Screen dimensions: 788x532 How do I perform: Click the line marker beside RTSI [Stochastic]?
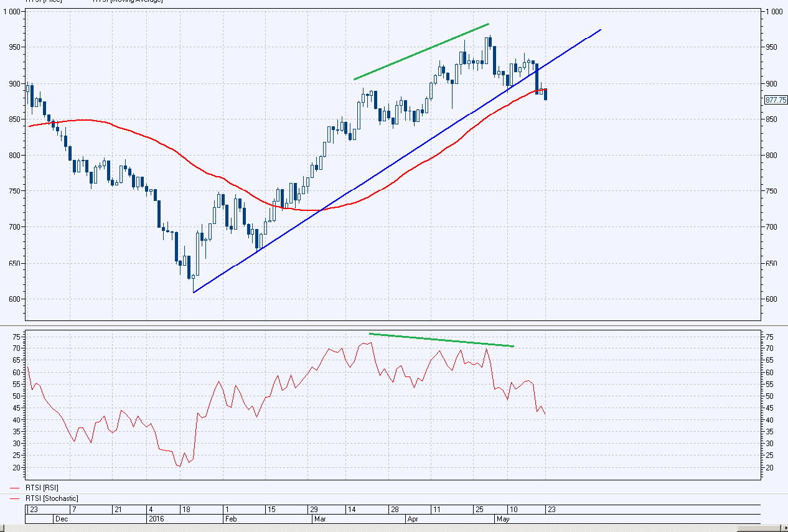coord(16,499)
